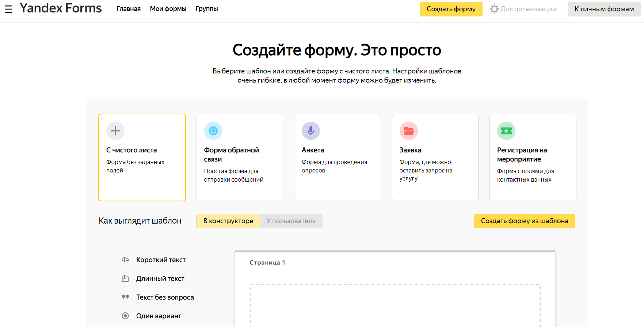Open Группы in the navigation
The height and width of the screenshot is (327, 644).
[x=207, y=9]
